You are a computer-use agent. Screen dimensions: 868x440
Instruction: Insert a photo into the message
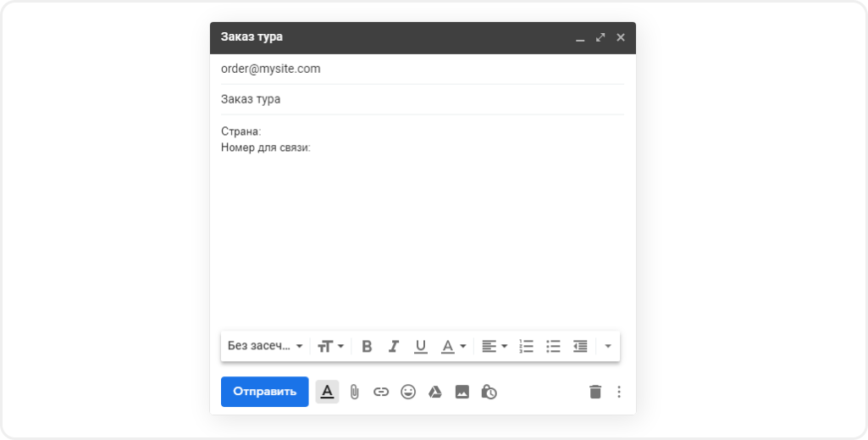click(x=462, y=392)
